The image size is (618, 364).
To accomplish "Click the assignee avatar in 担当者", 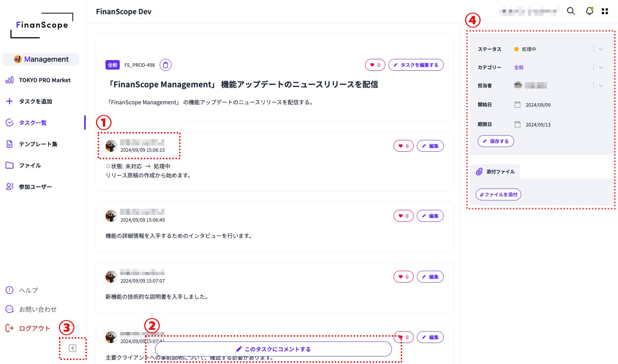I will click(x=518, y=85).
